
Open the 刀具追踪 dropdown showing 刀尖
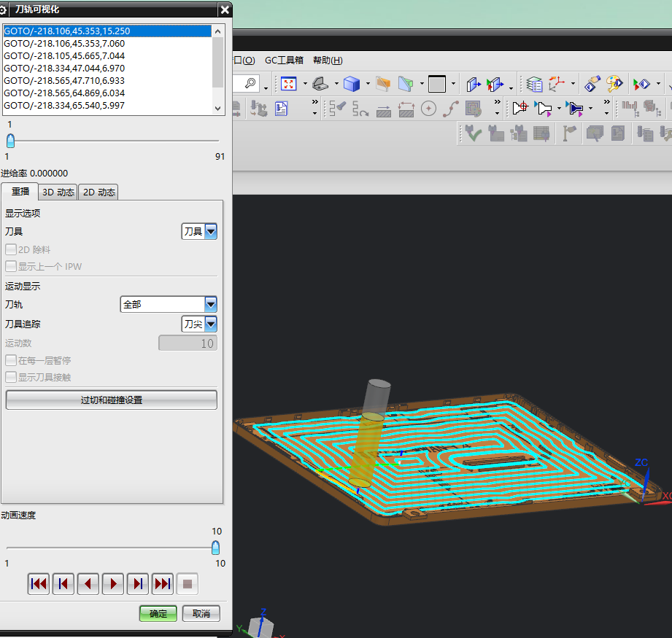pyautogui.click(x=211, y=324)
